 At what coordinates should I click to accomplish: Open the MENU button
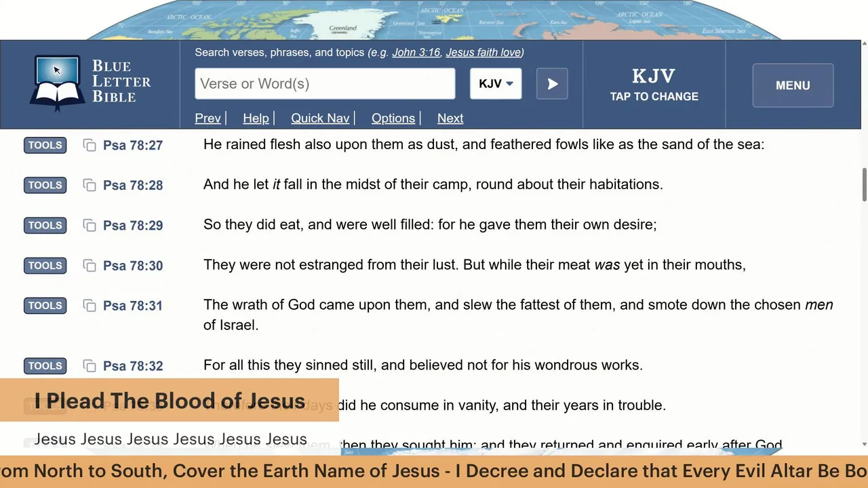793,85
